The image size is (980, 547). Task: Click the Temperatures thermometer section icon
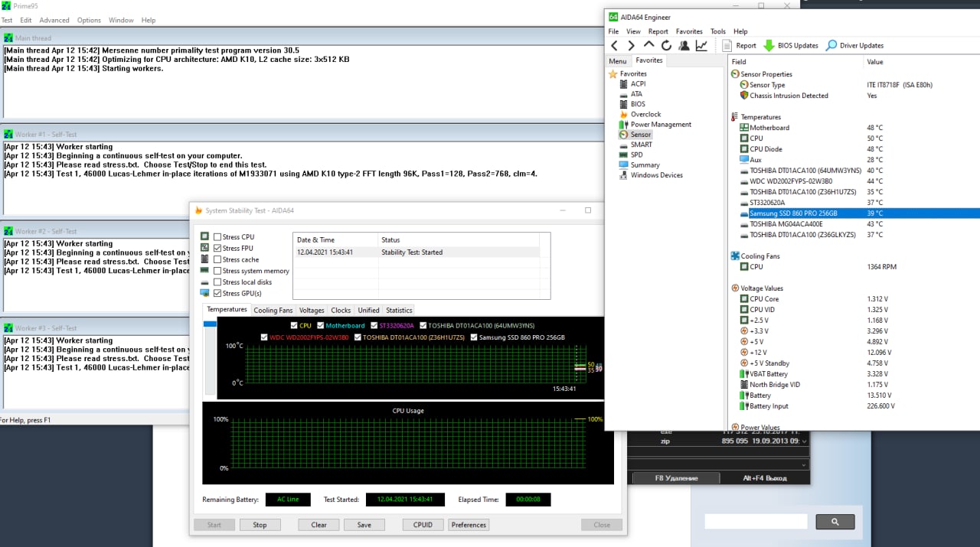735,117
